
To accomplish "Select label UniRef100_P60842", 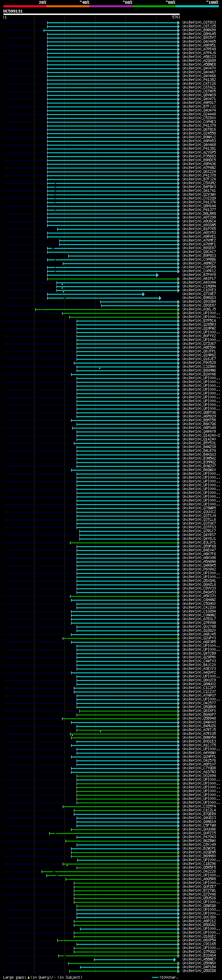I will [199, 569].
